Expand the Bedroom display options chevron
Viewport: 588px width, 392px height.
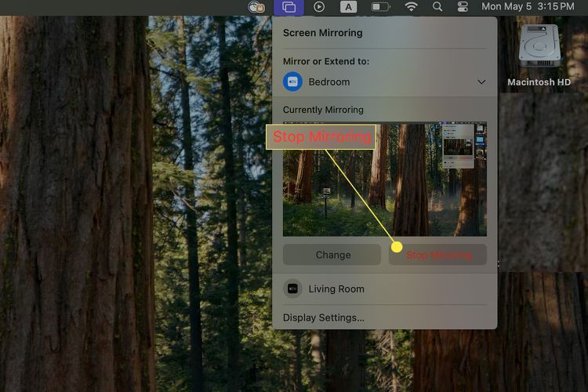coord(481,82)
